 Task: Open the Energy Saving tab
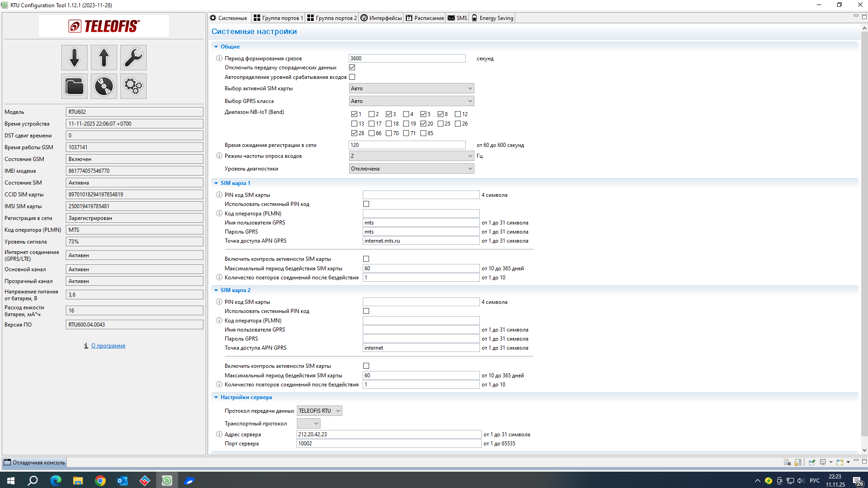(x=493, y=18)
